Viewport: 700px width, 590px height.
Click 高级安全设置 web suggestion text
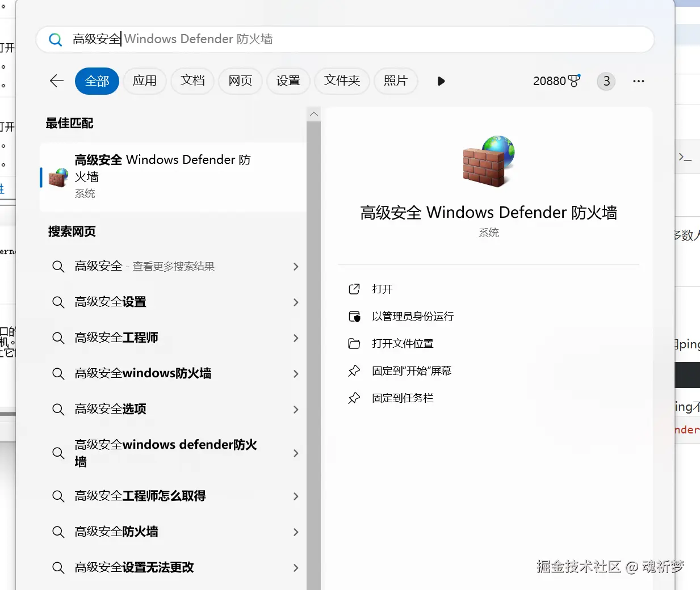(x=111, y=302)
